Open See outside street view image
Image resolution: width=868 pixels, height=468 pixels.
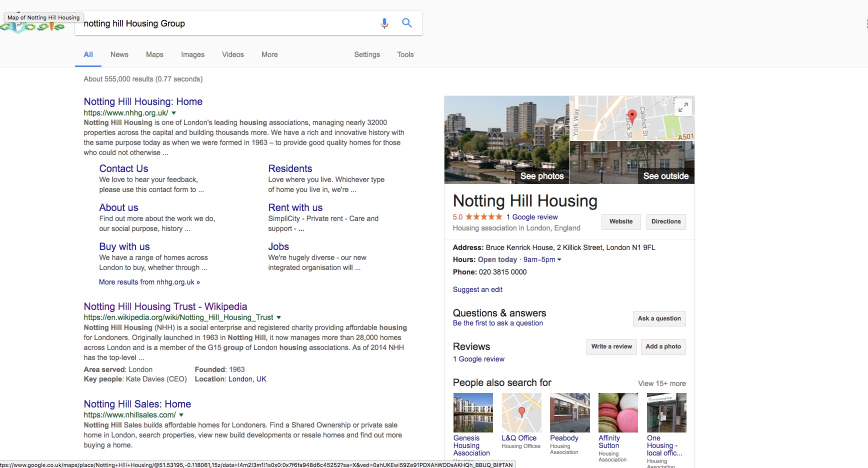[x=632, y=163]
